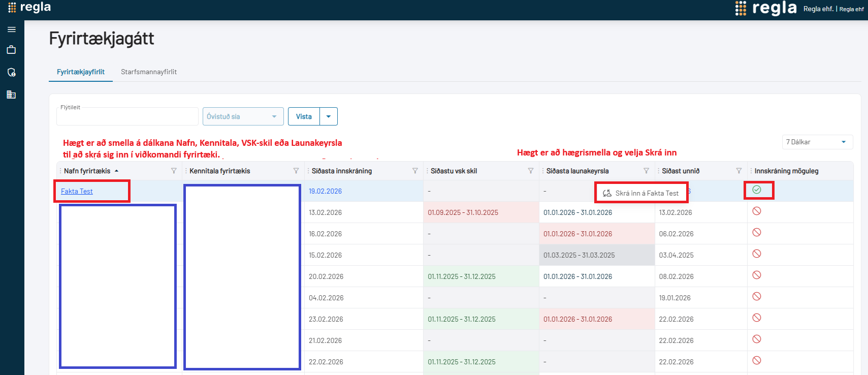The height and width of the screenshot is (375, 868).
Task: Open the arrow dropdown beside Vista
Action: [329, 116]
